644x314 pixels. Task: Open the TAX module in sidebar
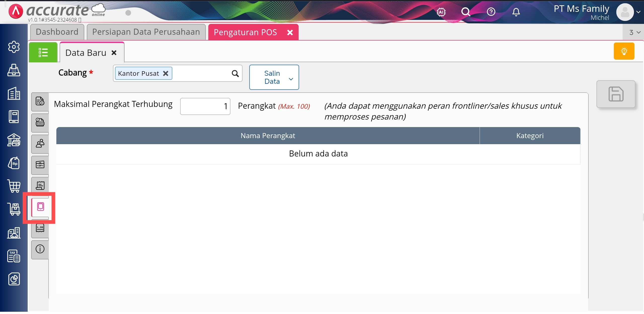click(14, 256)
